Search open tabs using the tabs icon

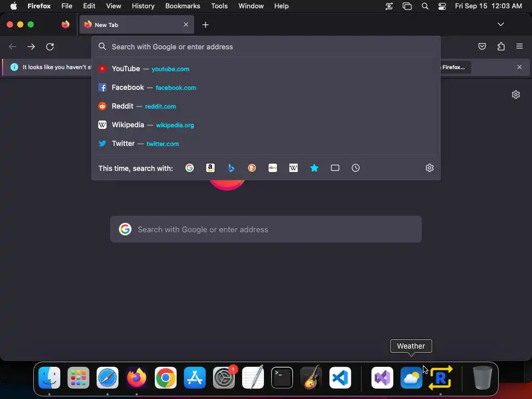[335, 168]
